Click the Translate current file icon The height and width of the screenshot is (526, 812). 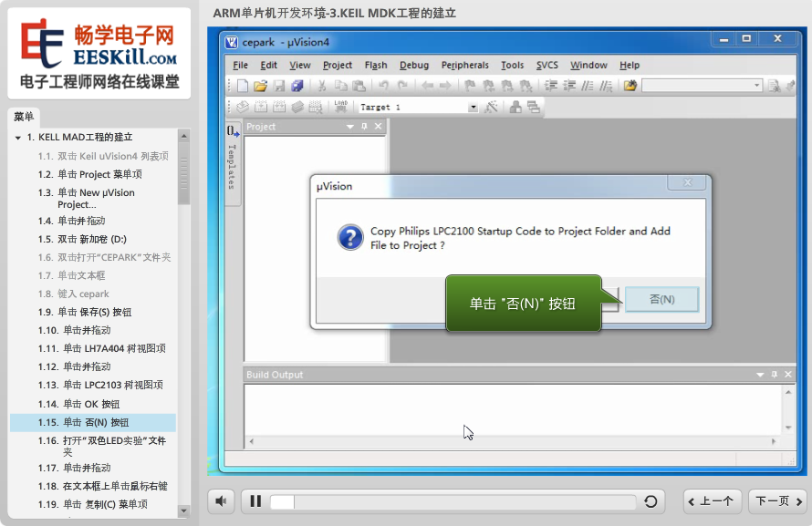click(243, 107)
